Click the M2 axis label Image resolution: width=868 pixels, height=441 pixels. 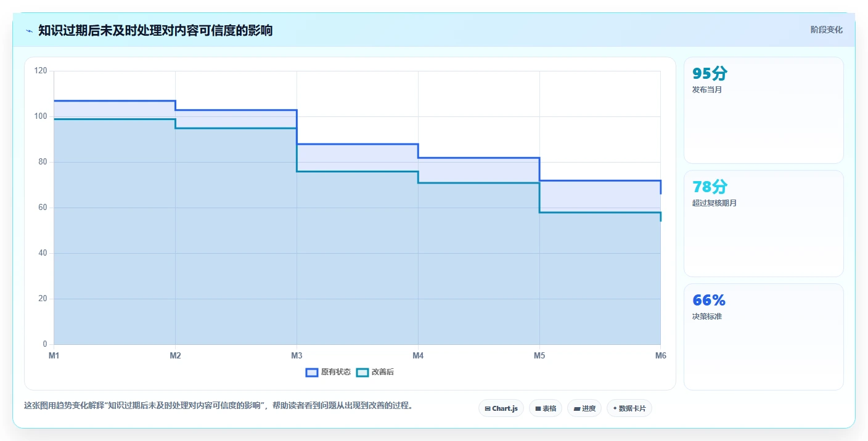click(175, 355)
